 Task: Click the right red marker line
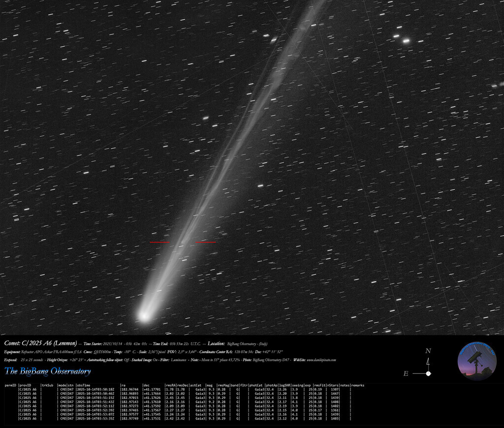pyautogui.click(x=205, y=242)
